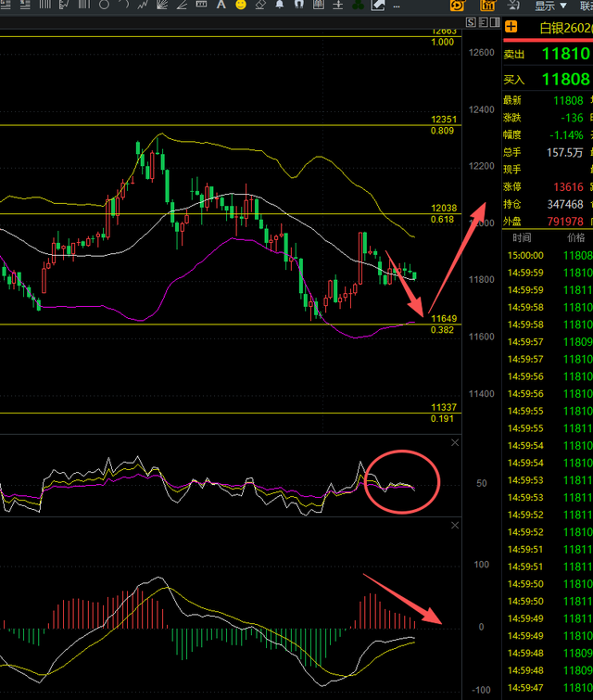The image size is (593, 700).
Task: Click the 现手 label
Action: [x=512, y=170]
